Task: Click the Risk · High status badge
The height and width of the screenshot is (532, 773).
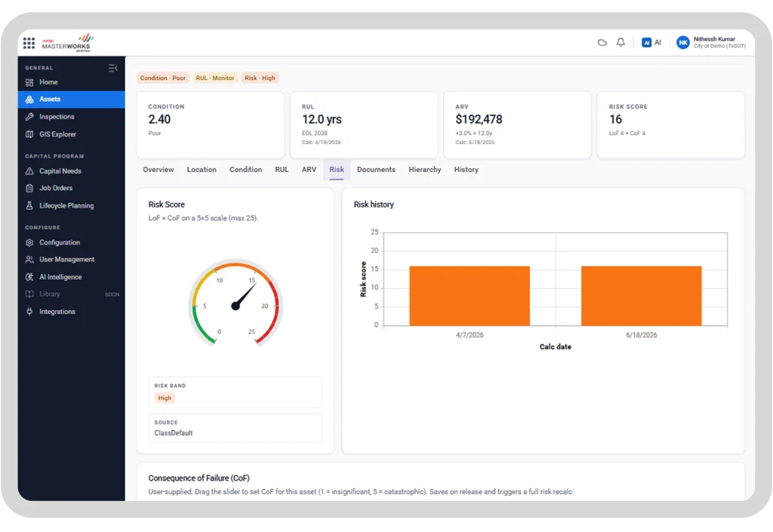Action: point(260,78)
